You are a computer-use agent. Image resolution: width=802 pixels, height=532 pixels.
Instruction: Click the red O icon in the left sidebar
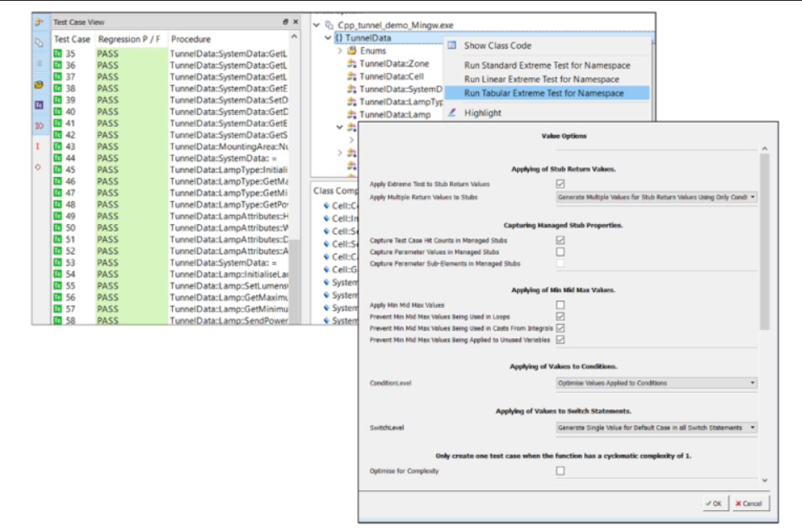38,167
